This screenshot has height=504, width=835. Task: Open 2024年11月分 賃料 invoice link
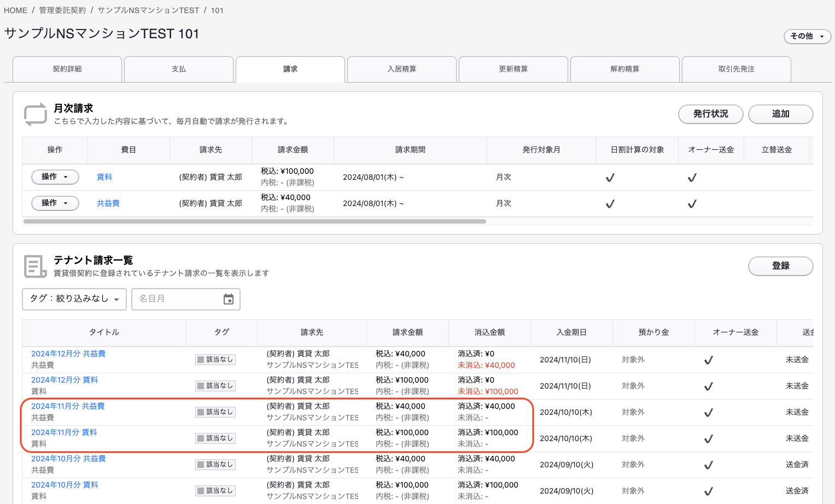tap(64, 432)
